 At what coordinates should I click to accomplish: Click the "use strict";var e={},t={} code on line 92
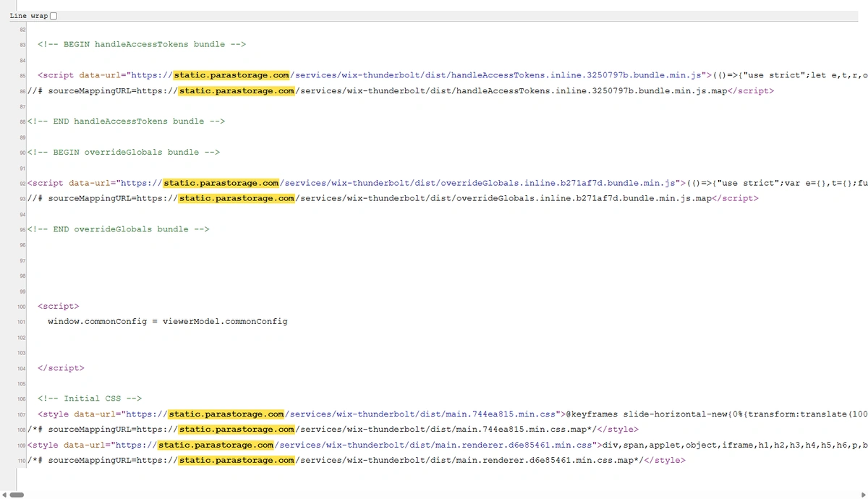tap(784, 183)
